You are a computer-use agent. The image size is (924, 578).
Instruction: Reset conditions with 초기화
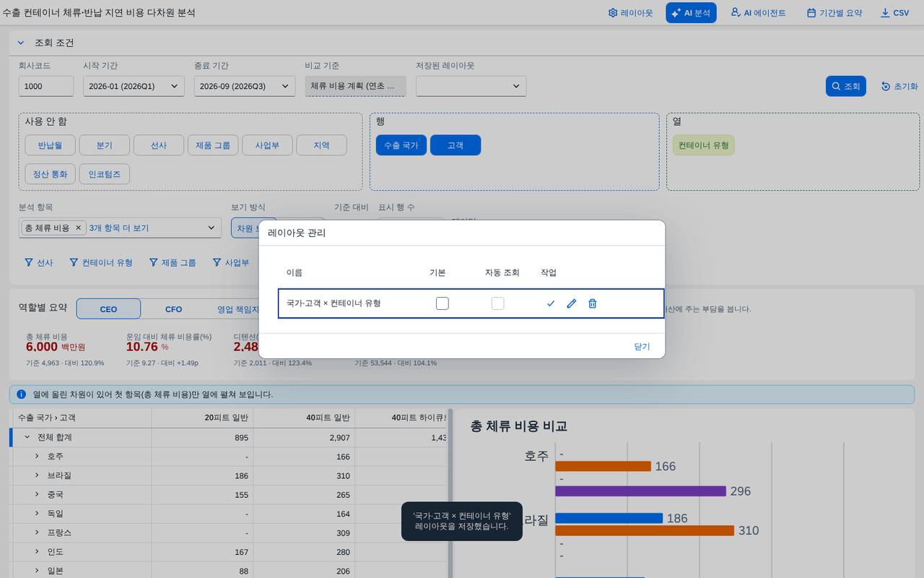tap(899, 86)
